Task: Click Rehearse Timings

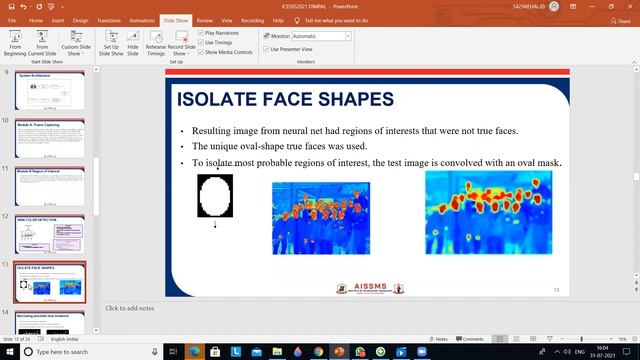Action: [156, 43]
